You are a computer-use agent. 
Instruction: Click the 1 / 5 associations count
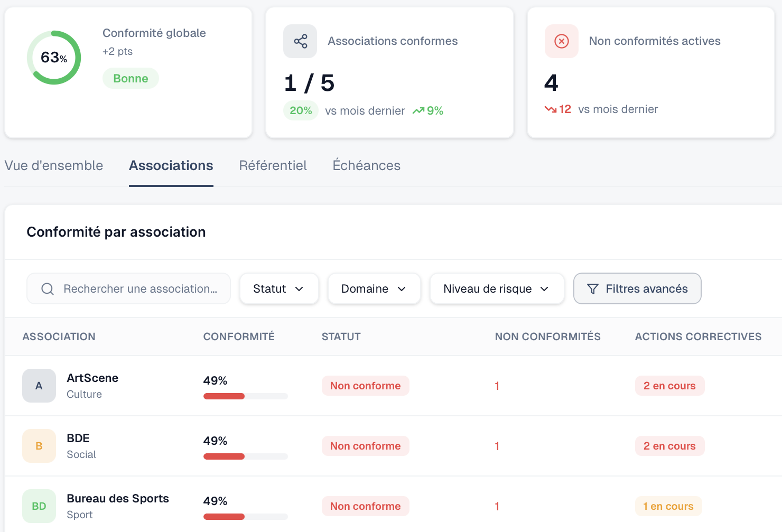pyautogui.click(x=310, y=83)
